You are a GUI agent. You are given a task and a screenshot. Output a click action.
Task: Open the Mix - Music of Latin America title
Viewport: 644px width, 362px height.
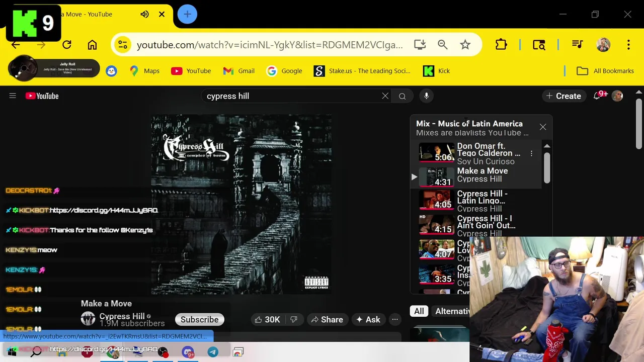(469, 124)
